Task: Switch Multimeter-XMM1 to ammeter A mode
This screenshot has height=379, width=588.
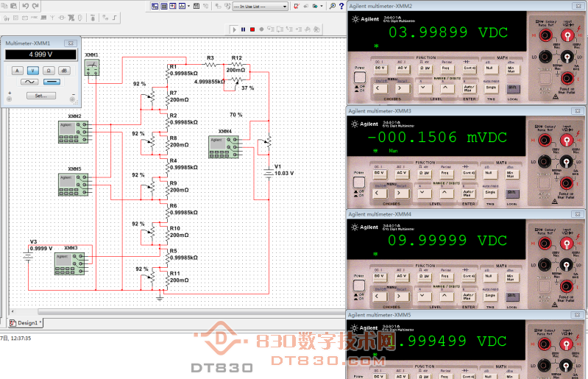Action: point(18,70)
